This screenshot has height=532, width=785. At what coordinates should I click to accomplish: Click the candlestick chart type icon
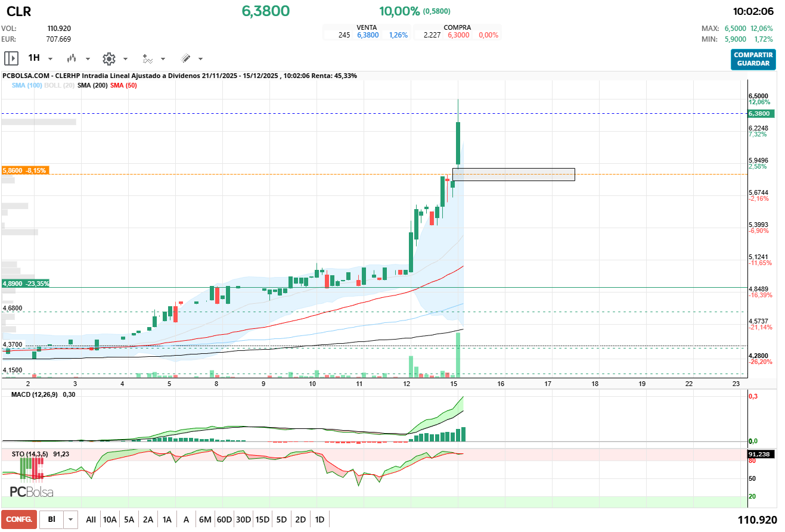pyautogui.click(x=72, y=58)
